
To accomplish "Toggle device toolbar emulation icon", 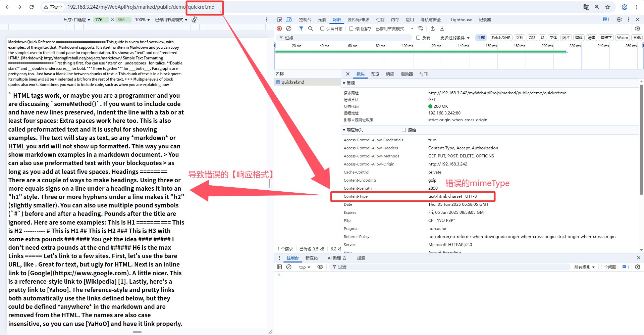I will (x=289, y=19).
